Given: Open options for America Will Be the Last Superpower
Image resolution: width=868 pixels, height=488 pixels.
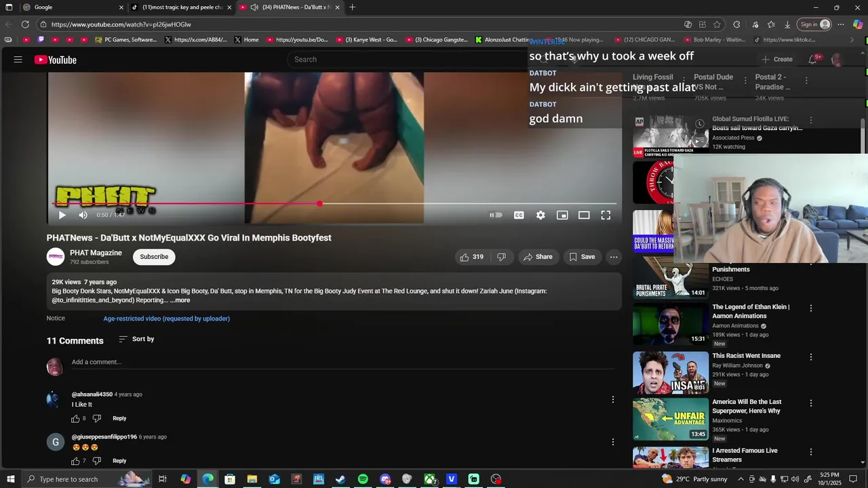Looking at the screenshot, I should click(x=810, y=403).
